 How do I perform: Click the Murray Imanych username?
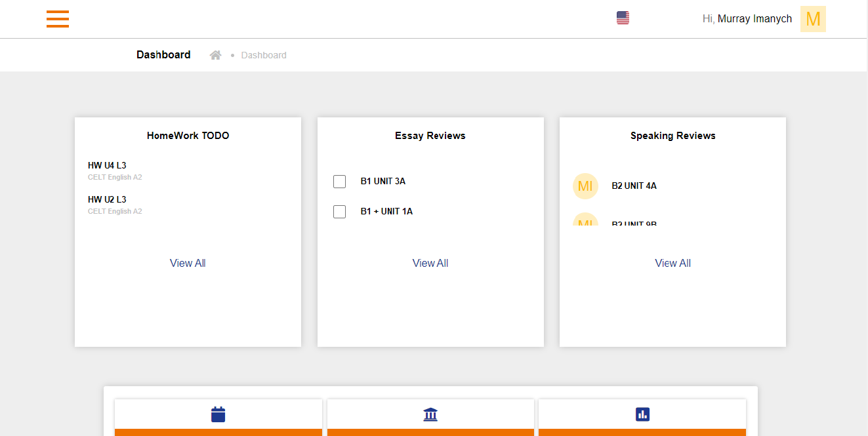click(x=754, y=18)
